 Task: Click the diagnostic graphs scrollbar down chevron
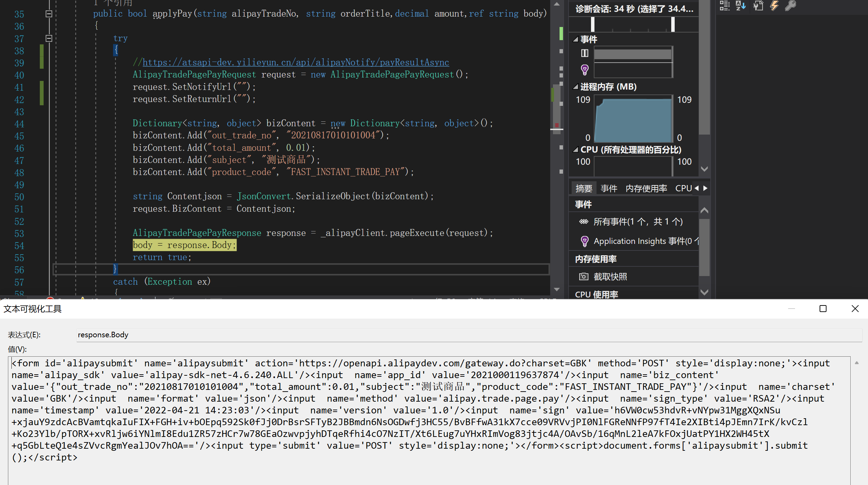click(x=704, y=169)
